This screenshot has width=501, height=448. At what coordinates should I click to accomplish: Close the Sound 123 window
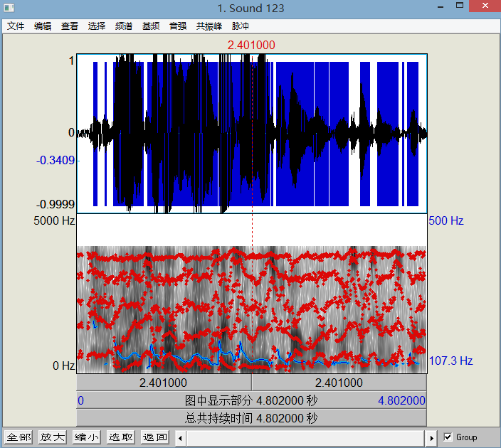[x=485, y=6]
